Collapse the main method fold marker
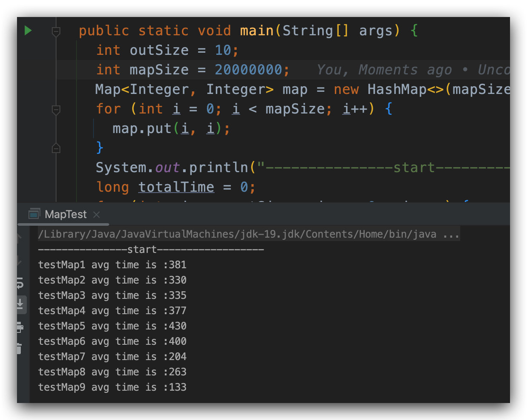527x420 pixels. click(56, 31)
